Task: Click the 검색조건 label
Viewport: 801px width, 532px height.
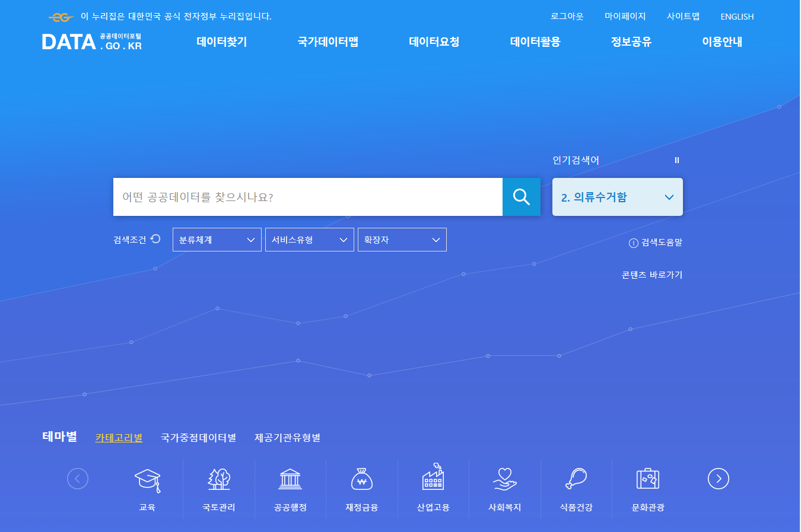Action: pyautogui.click(x=129, y=240)
